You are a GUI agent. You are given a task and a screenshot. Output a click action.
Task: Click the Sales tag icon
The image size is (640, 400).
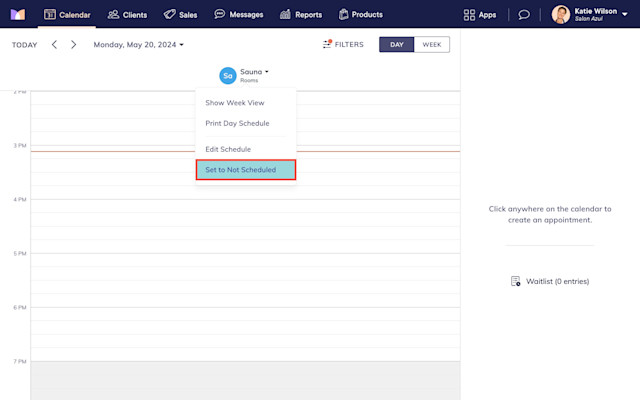[x=169, y=15]
